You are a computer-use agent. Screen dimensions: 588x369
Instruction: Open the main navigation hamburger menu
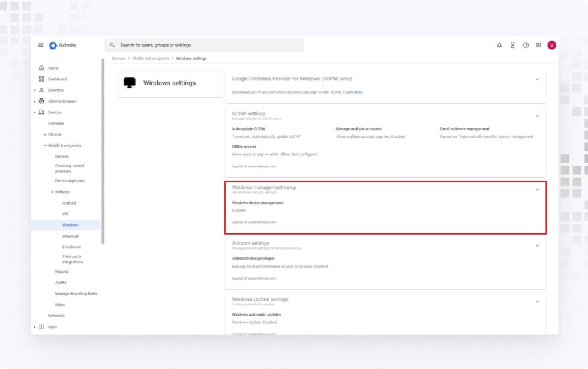click(x=41, y=44)
